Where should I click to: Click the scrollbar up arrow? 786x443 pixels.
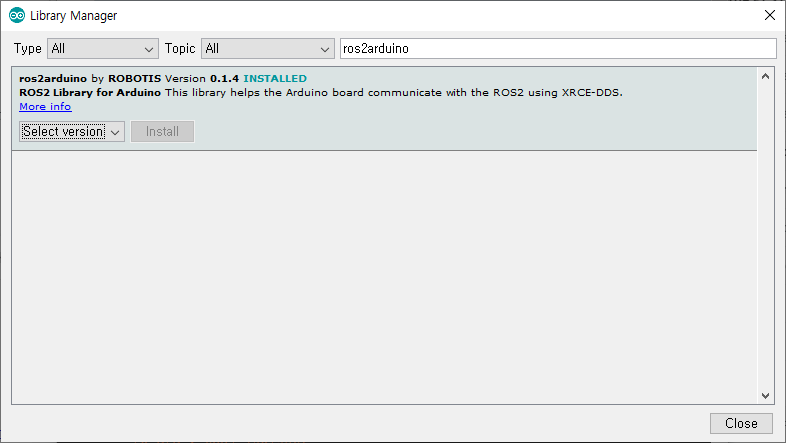[765, 76]
